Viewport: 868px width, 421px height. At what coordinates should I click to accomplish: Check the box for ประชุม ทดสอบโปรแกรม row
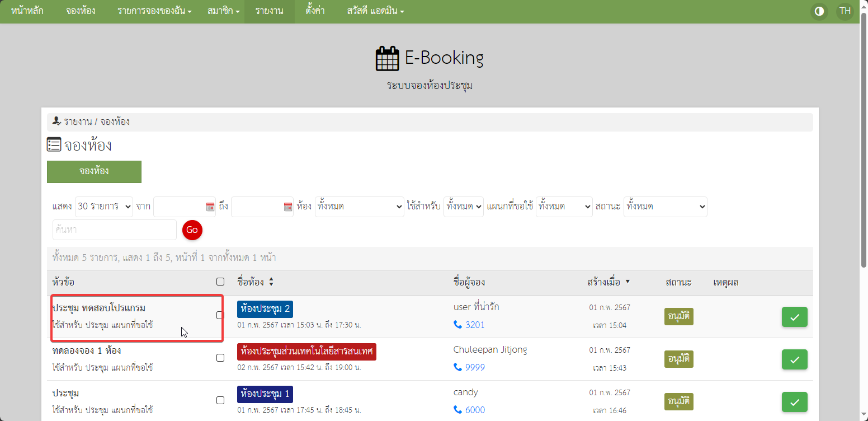pyautogui.click(x=220, y=315)
